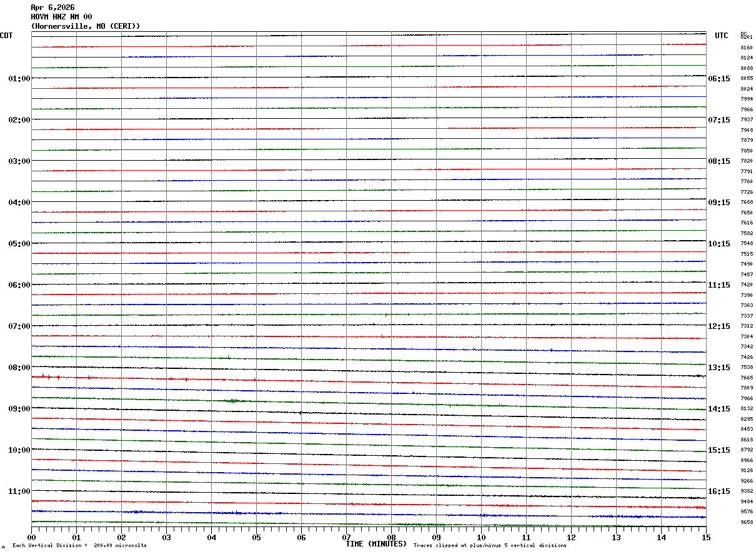
Task: Click the DC offset value "8453"
Action: 747,430
